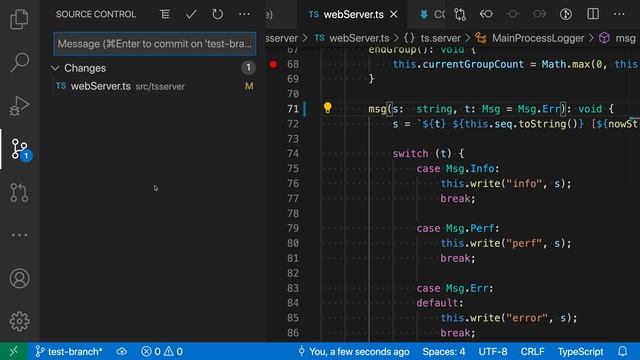Click the next change arrow icon
Viewport: 640px width, 360px height.
pyautogui.click(x=539, y=14)
